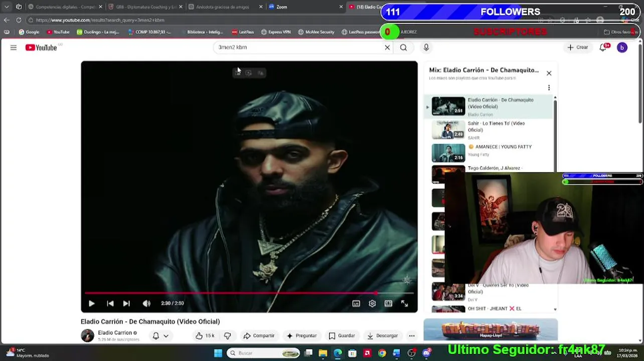Seek on the red video progress bar

pos(249,293)
